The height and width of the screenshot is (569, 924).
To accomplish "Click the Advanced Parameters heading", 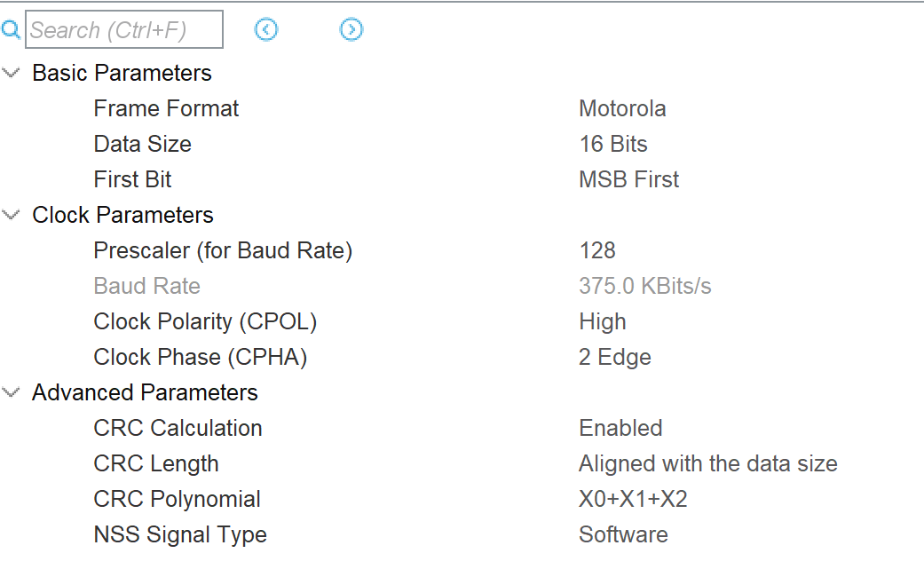I will [x=145, y=392].
